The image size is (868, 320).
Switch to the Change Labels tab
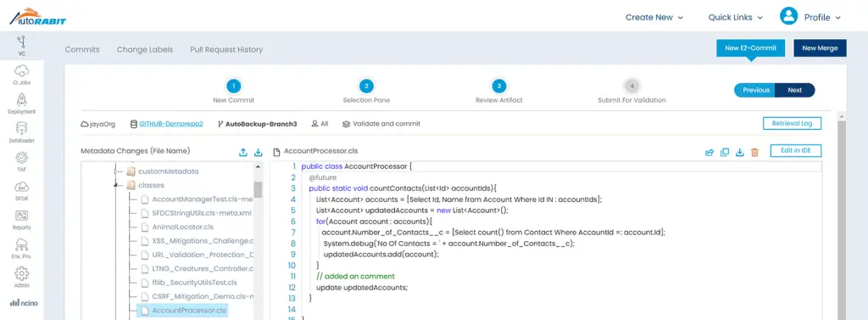pos(145,49)
